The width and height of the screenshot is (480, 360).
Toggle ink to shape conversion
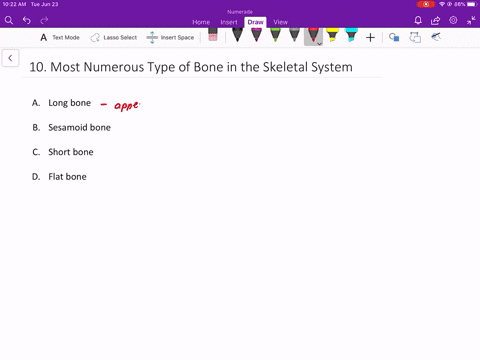coord(415,37)
